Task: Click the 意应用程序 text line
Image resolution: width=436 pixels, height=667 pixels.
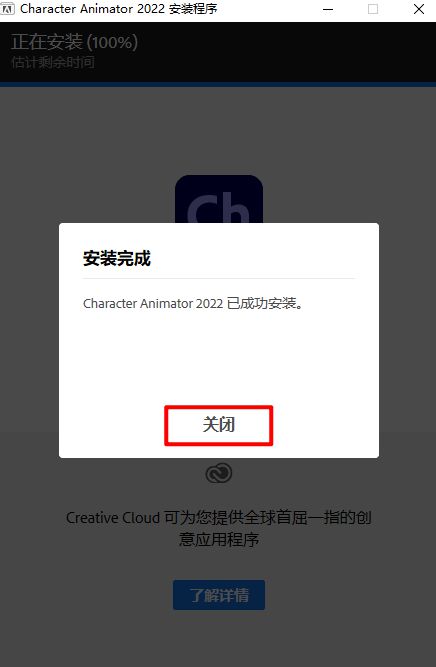Action: coord(219,540)
